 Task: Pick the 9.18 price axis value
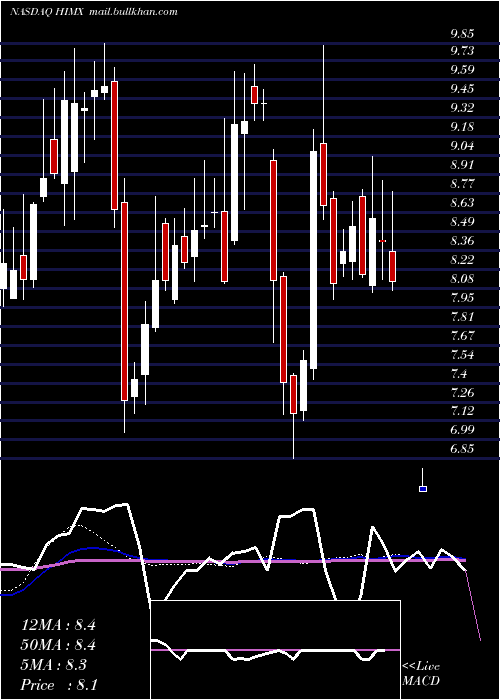pyautogui.click(x=462, y=127)
